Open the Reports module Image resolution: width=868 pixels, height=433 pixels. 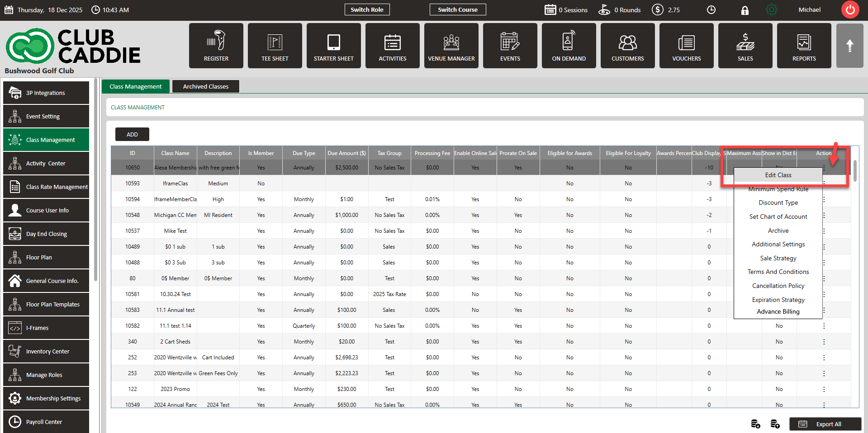coord(804,46)
